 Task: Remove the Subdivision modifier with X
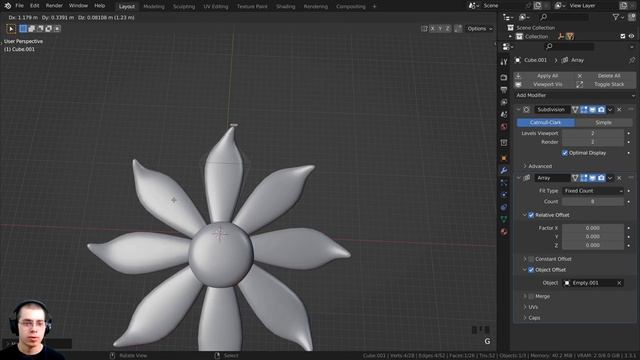coord(619,110)
